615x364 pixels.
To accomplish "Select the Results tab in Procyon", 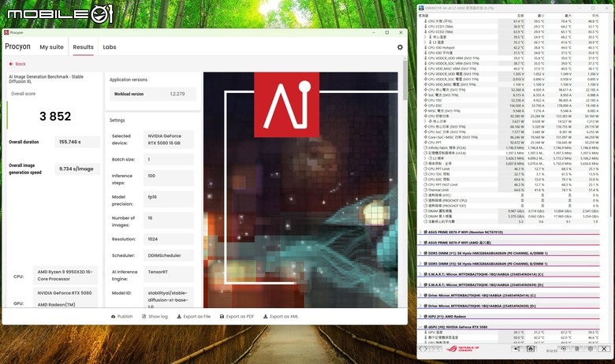I will click(x=83, y=47).
